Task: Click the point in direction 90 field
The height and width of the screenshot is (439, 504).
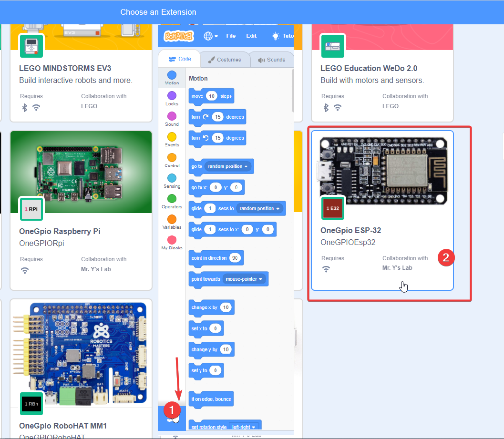Action: coord(235,258)
